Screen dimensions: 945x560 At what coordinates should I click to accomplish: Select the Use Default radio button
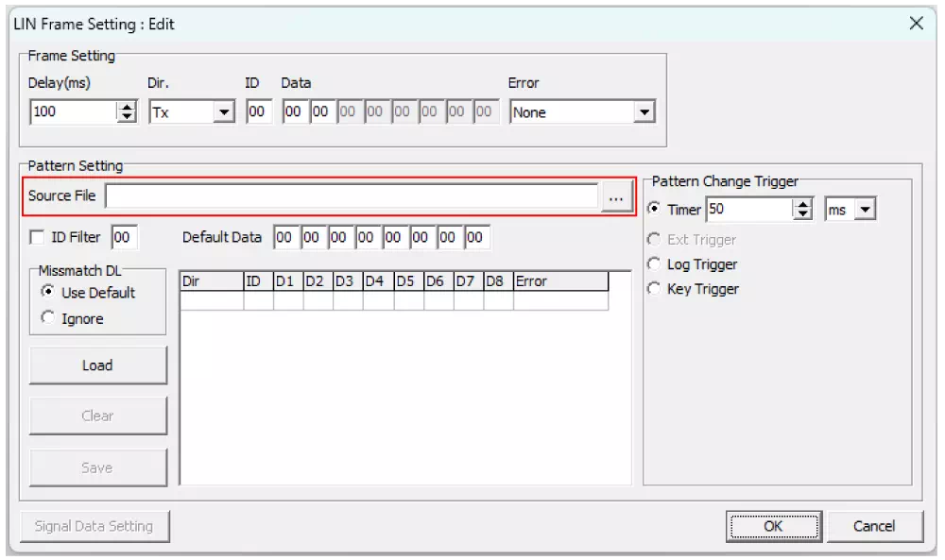click(x=48, y=293)
